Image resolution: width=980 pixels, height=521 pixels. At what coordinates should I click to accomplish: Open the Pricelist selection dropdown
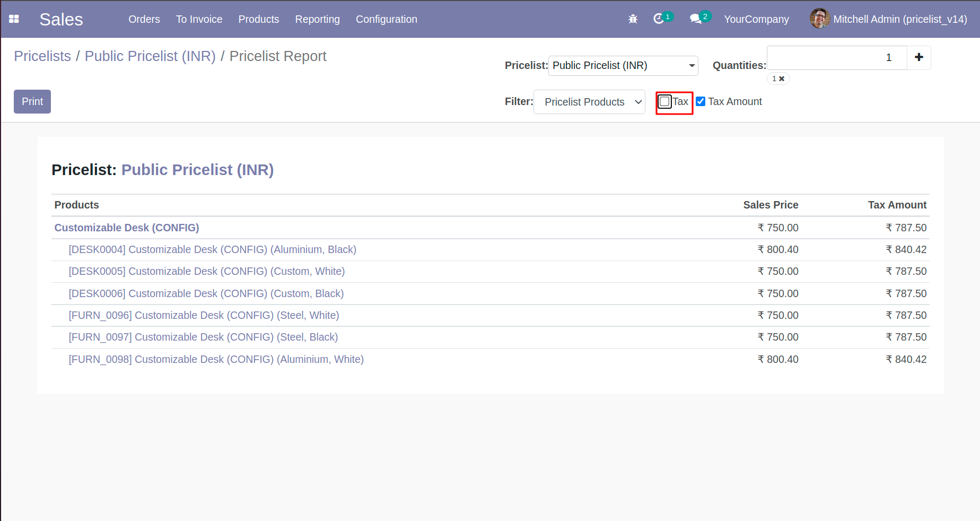623,66
